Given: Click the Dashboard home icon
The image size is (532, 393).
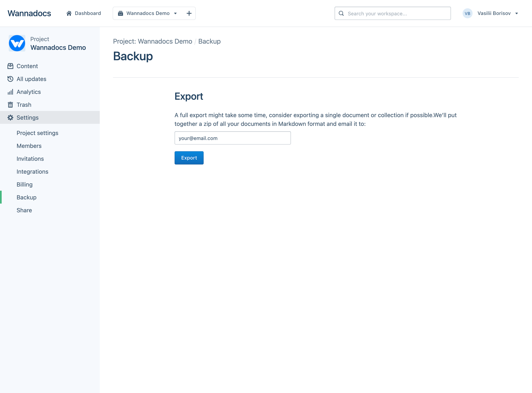Looking at the screenshot, I should (69, 13).
